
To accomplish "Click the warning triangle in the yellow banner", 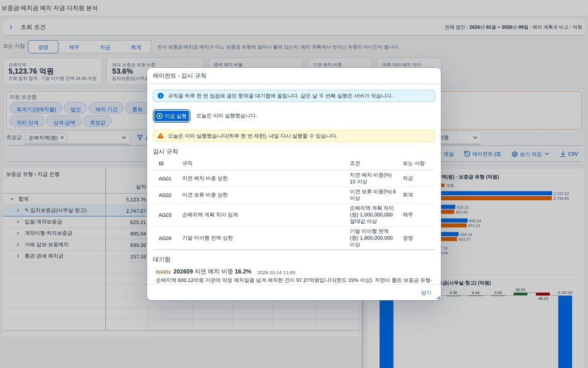I will pyautogui.click(x=160, y=136).
